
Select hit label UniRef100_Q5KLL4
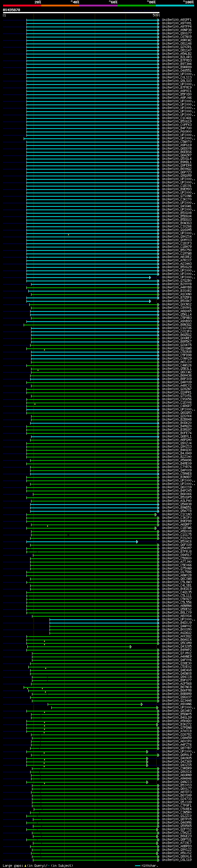coord(176,314)
